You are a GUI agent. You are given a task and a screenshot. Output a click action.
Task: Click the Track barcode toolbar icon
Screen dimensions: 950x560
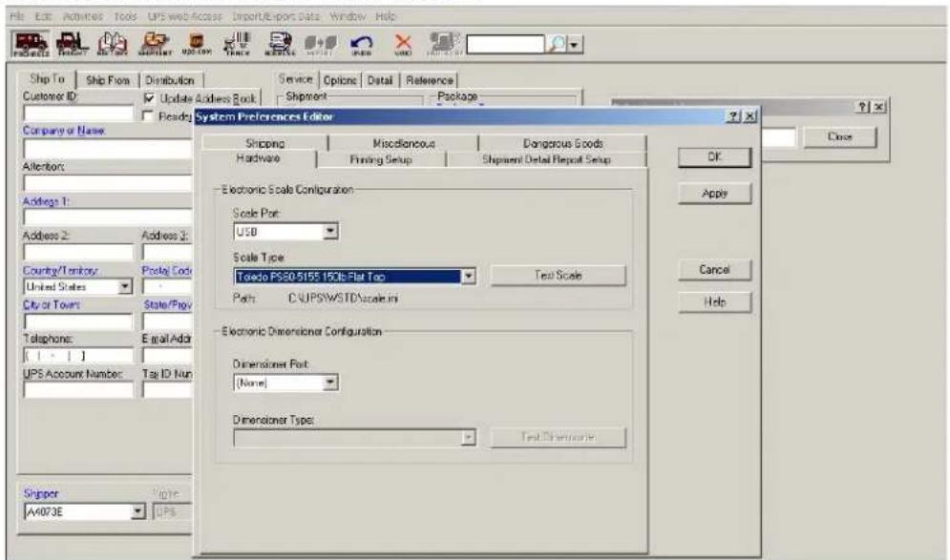237,44
